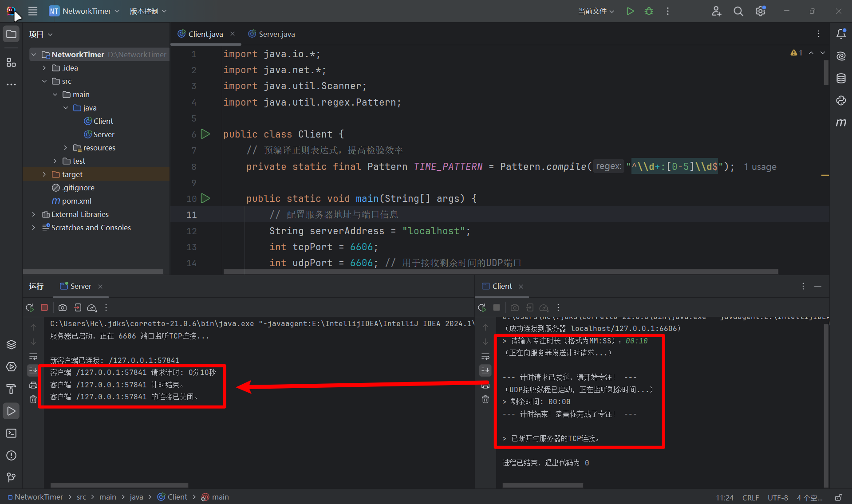Rerun the Client run configuration
The height and width of the screenshot is (504, 852).
[482, 307]
